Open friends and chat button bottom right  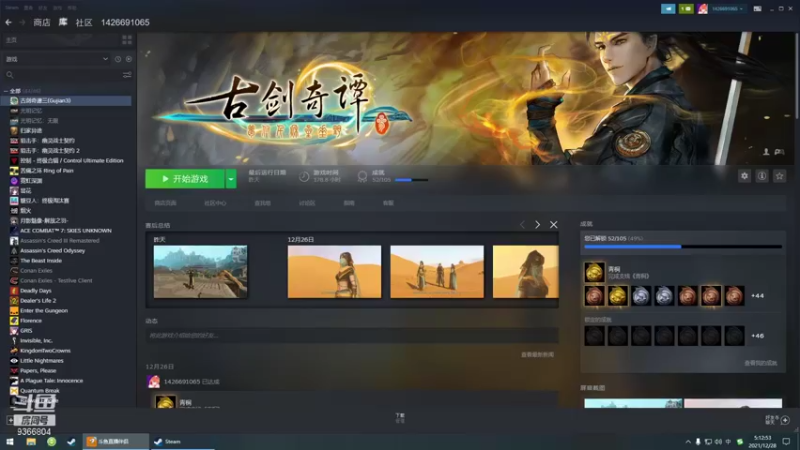point(778,420)
